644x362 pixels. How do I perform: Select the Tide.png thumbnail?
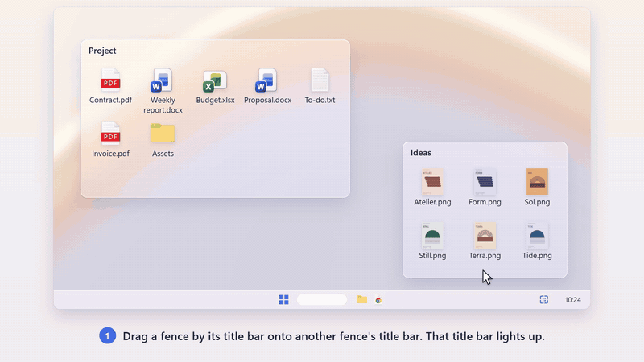click(537, 236)
